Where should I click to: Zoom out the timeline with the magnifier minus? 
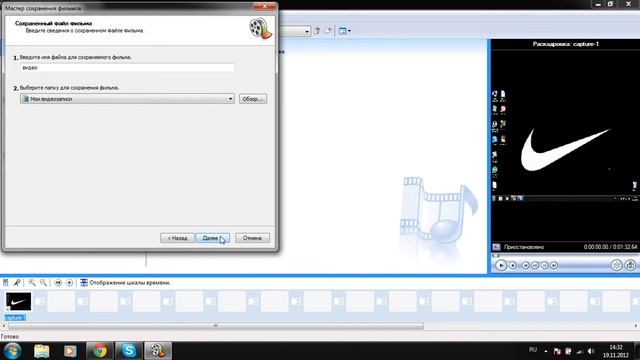tap(43, 282)
